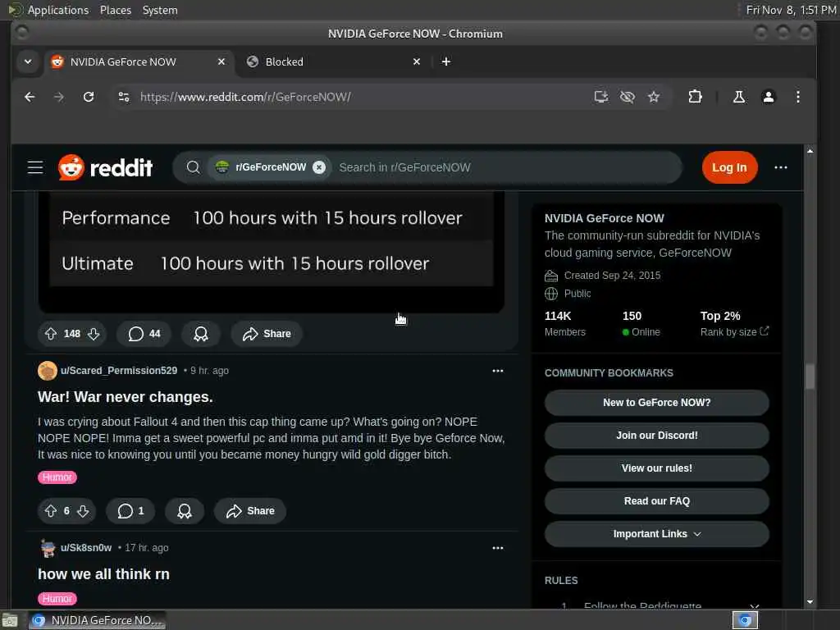The height and width of the screenshot is (630, 840).
Task: Open the System menu
Action: coord(160,10)
